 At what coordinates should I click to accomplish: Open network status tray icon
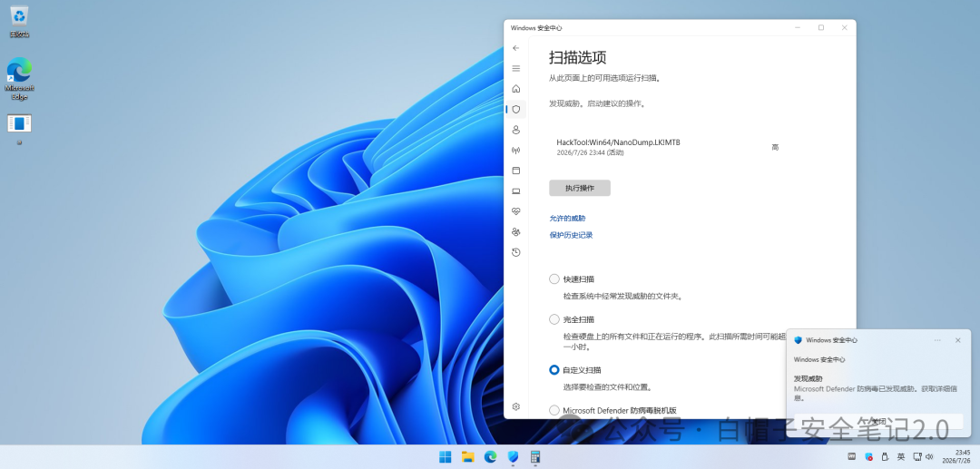916,457
